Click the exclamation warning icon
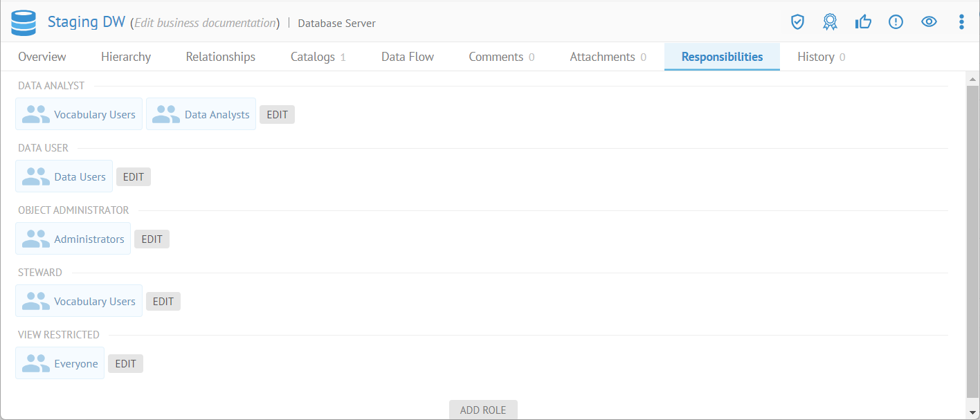Image resolution: width=980 pixels, height=420 pixels. (896, 22)
